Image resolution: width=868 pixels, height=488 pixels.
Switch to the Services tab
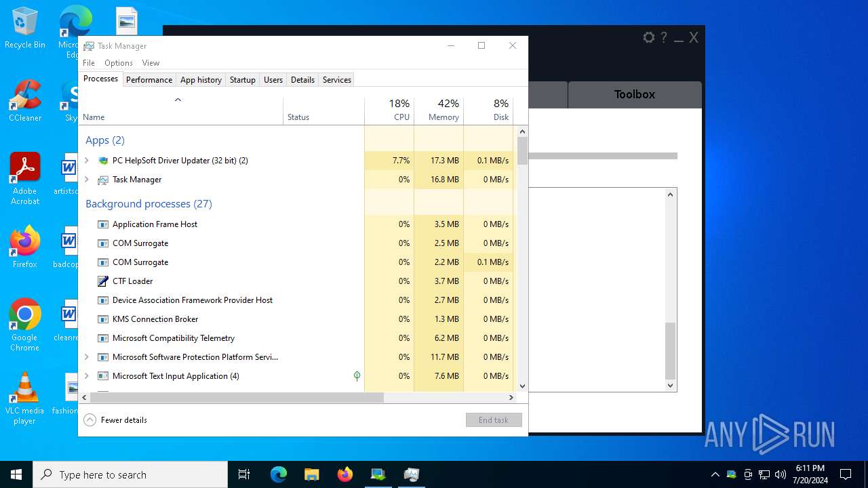[x=337, y=80]
